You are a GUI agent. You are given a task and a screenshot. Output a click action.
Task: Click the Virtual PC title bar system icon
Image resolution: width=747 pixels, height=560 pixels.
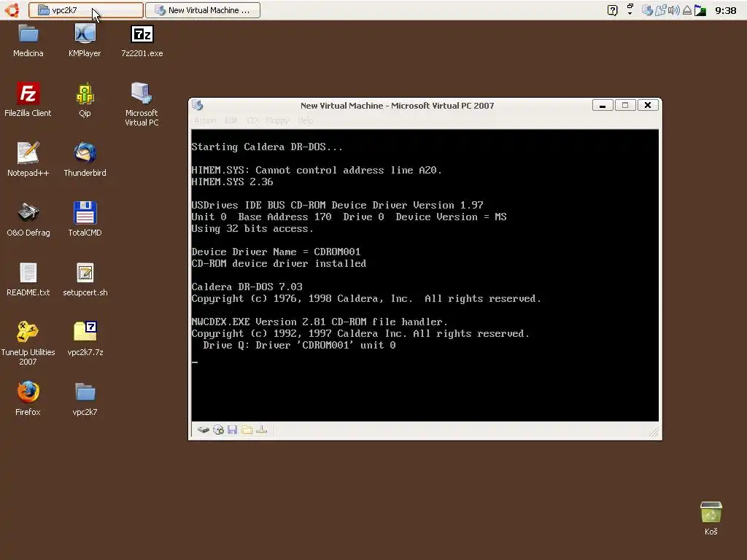198,105
